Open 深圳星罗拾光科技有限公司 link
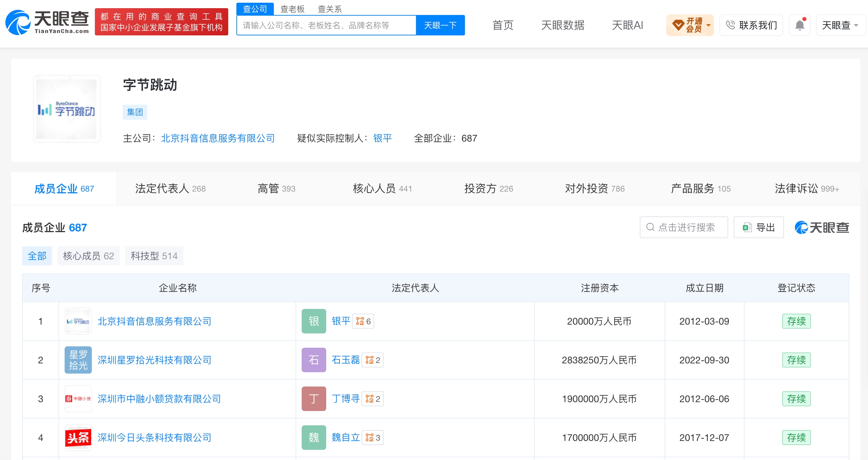868x460 pixels. click(154, 360)
